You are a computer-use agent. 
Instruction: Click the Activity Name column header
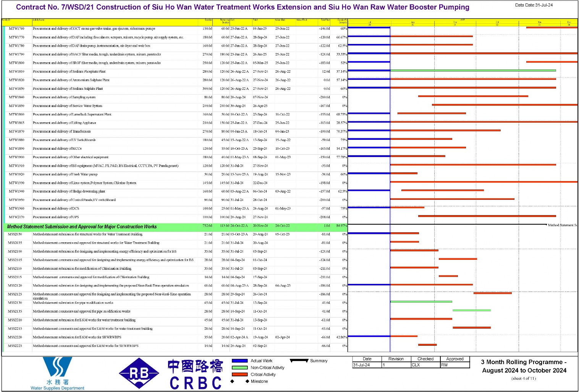pos(39,19)
